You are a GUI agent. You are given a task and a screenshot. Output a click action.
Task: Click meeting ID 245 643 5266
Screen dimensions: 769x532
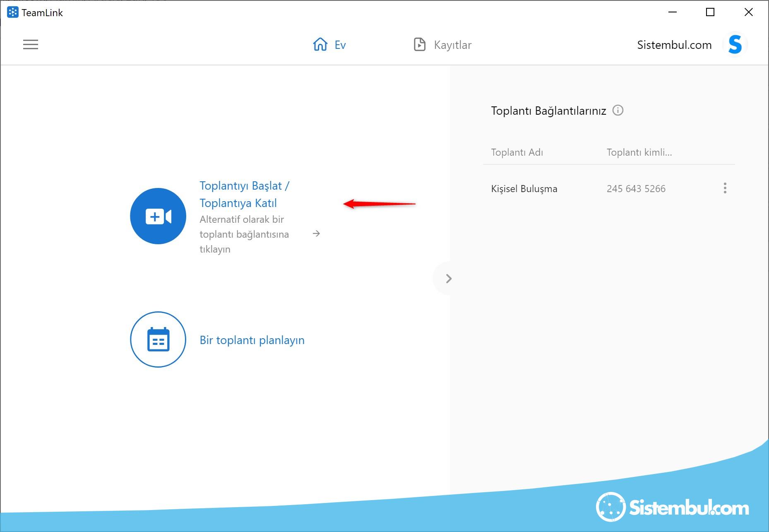pyautogui.click(x=636, y=189)
